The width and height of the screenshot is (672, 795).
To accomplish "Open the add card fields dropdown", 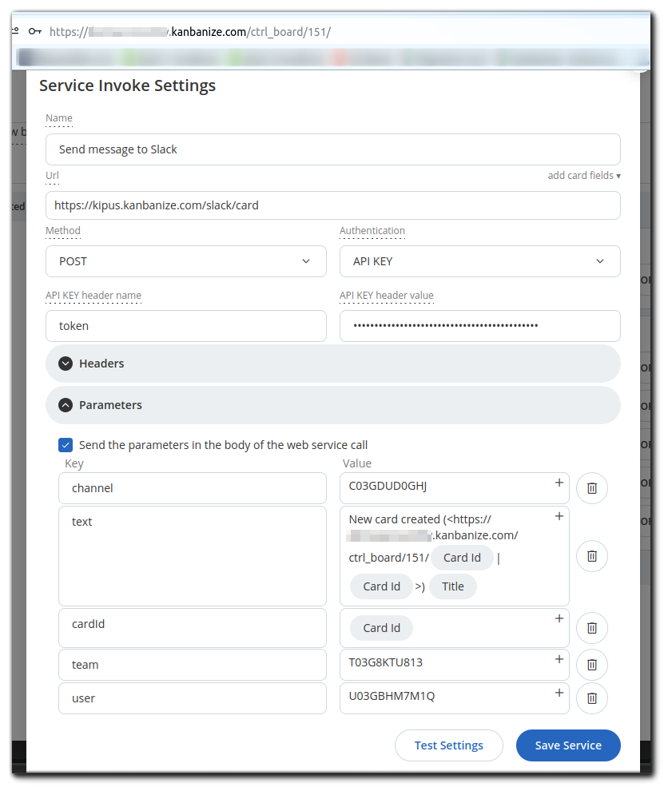I will 584,176.
